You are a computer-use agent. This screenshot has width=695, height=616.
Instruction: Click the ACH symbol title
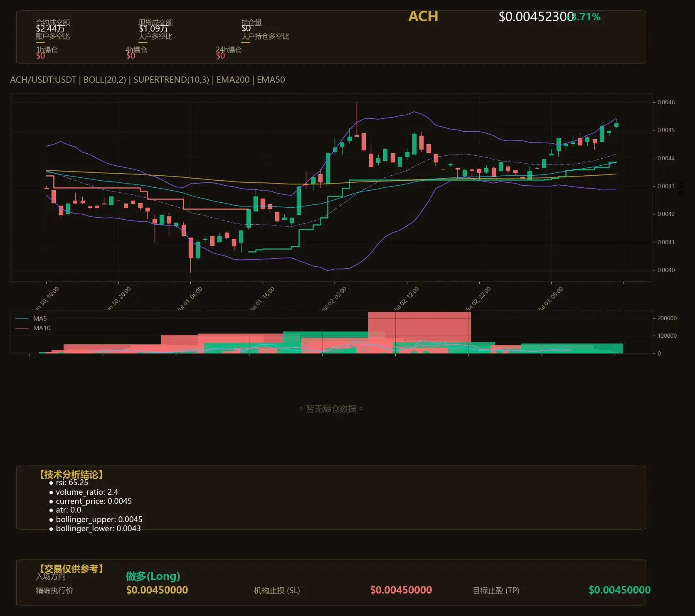(423, 16)
